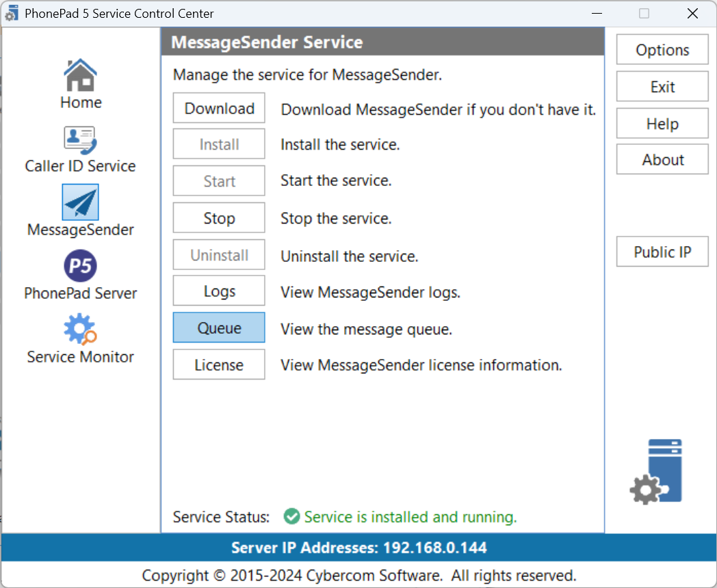Click the 'PhonePad Server' label
This screenshot has width=717, height=588.
81,293
